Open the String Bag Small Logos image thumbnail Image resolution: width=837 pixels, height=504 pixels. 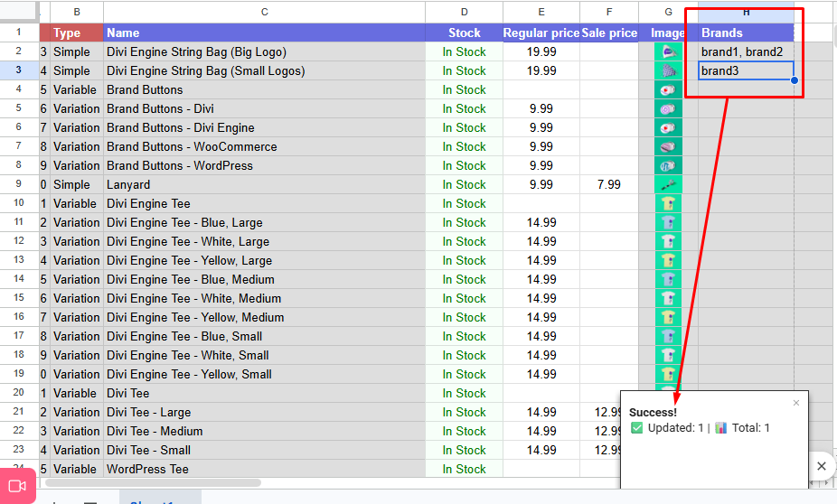668,71
